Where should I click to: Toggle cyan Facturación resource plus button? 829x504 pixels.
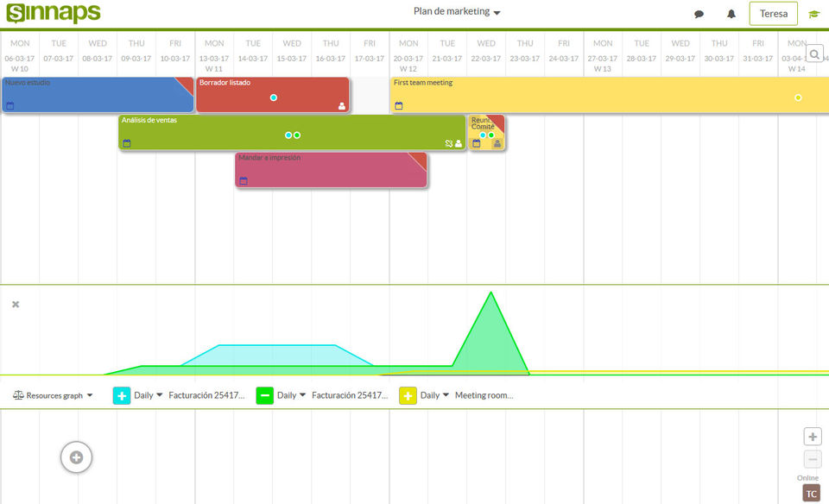pos(122,395)
